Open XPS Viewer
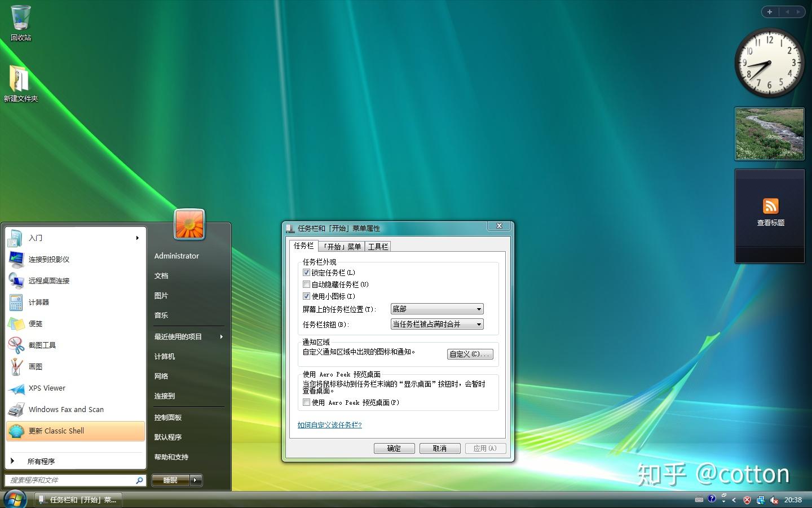This screenshot has width=812, height=508. [47, 388]
